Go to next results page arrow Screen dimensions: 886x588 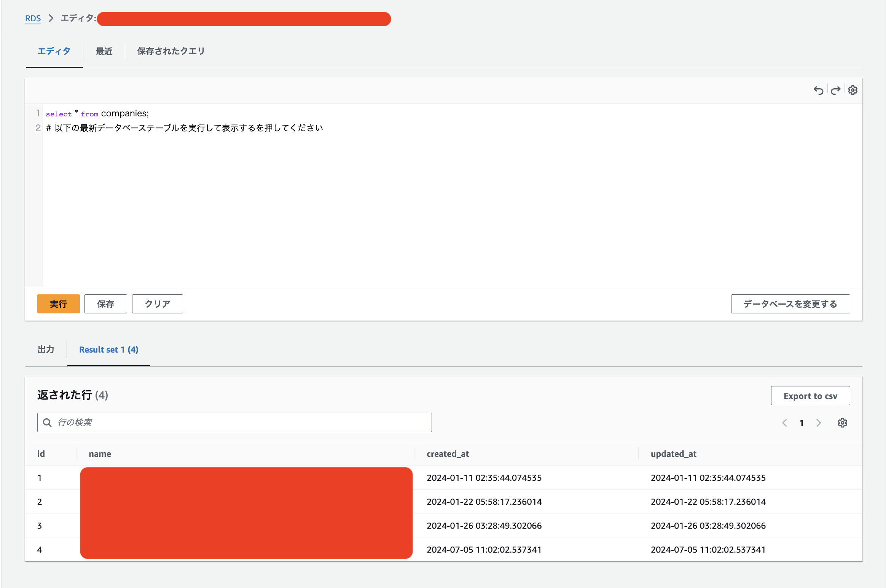click(x=819, y=423)
